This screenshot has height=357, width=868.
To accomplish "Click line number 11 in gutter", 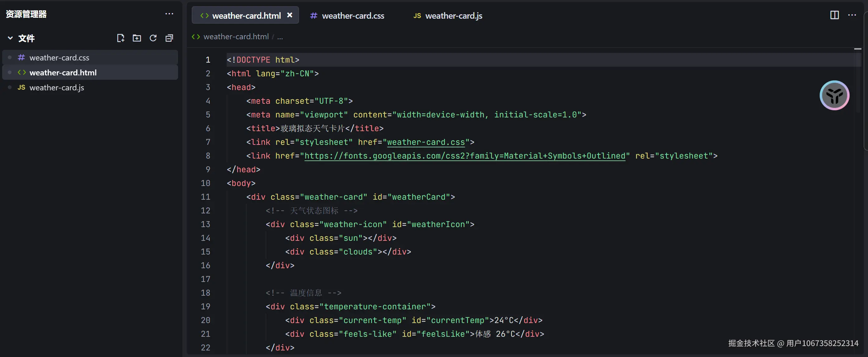I will tap(205, 197).
